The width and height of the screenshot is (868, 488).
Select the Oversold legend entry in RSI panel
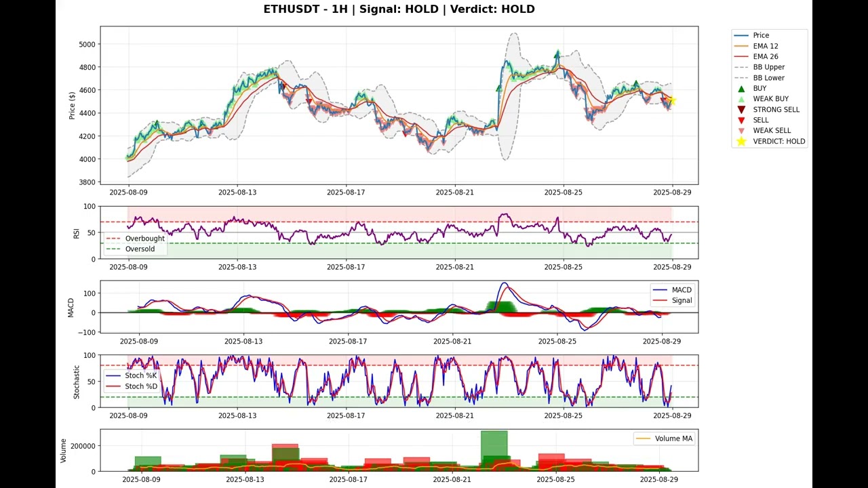(131, 249)
